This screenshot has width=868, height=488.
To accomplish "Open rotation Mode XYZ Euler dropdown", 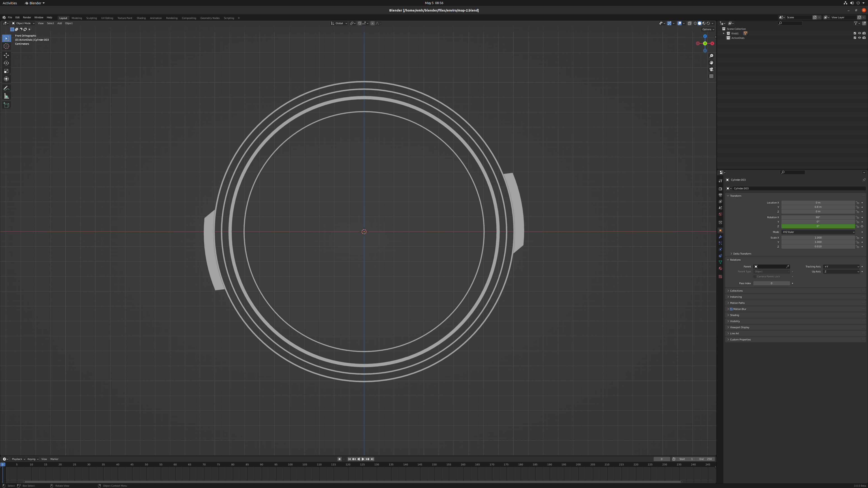I will tap(818, 232).
